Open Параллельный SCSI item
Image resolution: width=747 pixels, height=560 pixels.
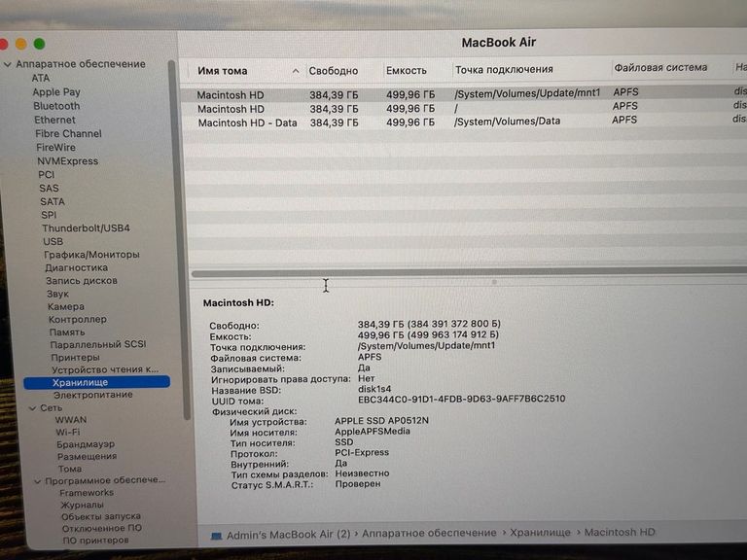(x=98, y=344)
